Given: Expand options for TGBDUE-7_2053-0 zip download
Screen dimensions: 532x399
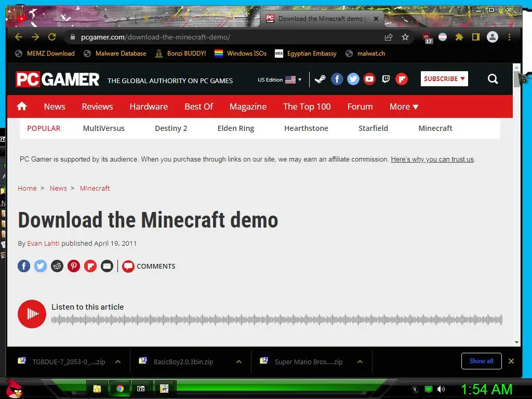Looking at the screenshot, I should click(x=118, y=362).
